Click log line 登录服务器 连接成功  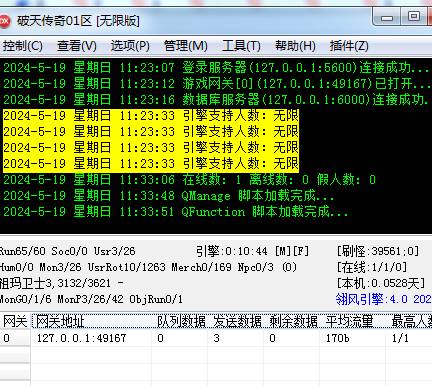click(216, 68)
